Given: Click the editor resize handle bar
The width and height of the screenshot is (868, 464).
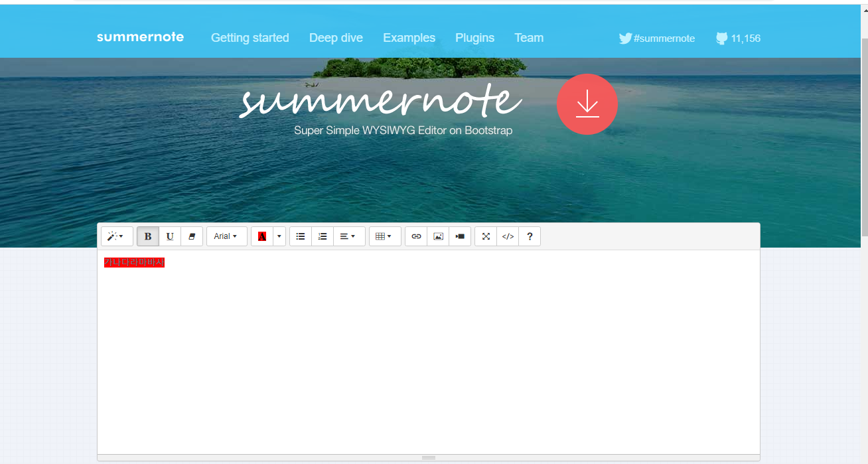Looking at the screenshot, I should (428, 457).
